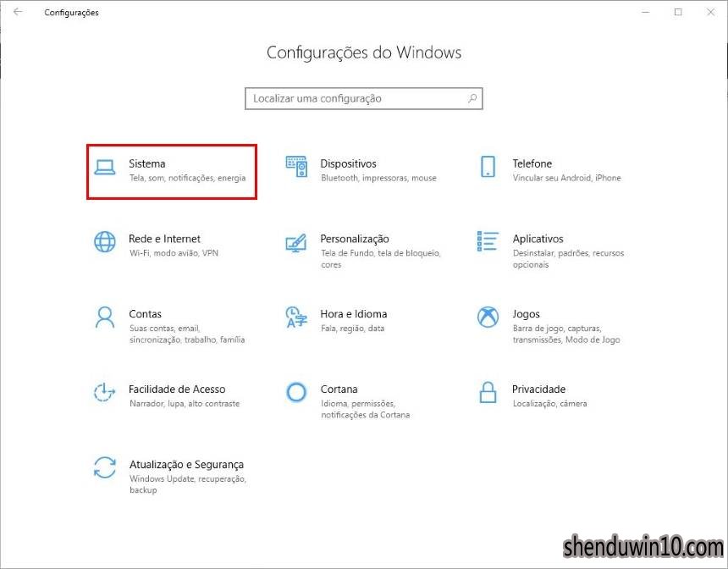Close the Configurações window

click(x=711, y=12)
